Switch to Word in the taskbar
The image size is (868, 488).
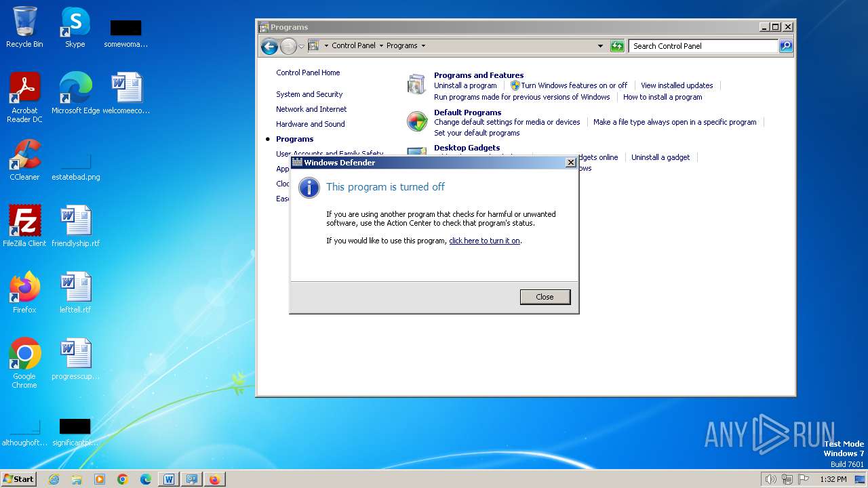pos(169,479)
